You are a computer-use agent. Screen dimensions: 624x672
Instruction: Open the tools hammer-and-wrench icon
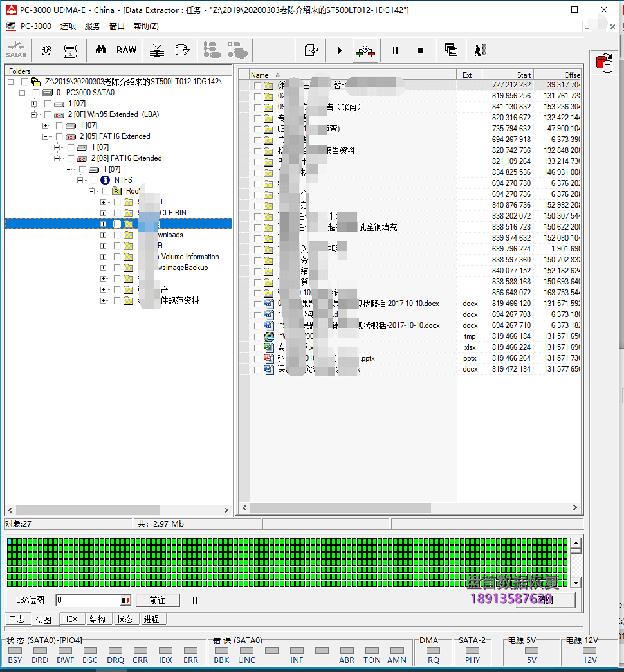coord(46,50)
